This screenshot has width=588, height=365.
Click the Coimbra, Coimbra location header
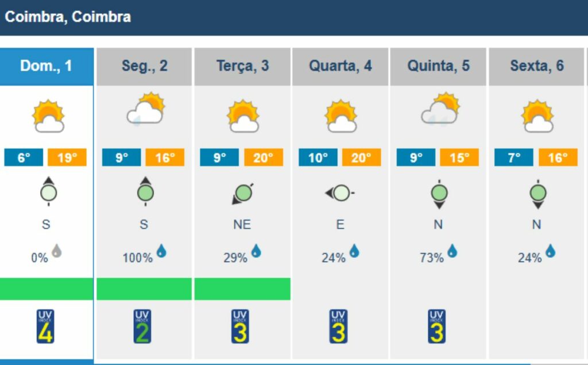[68, 17]
